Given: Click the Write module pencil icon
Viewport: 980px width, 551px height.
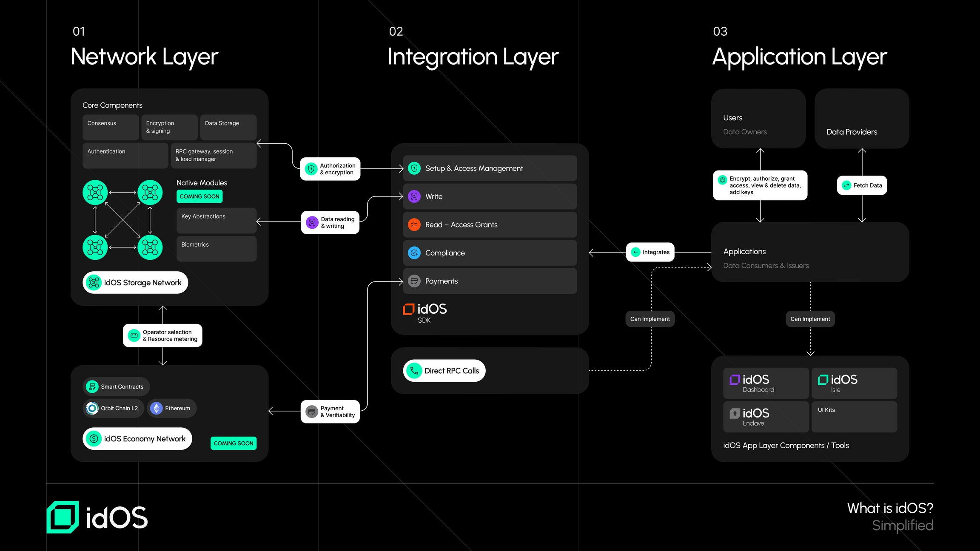Looking at the screenshot, I should [413, 196].
